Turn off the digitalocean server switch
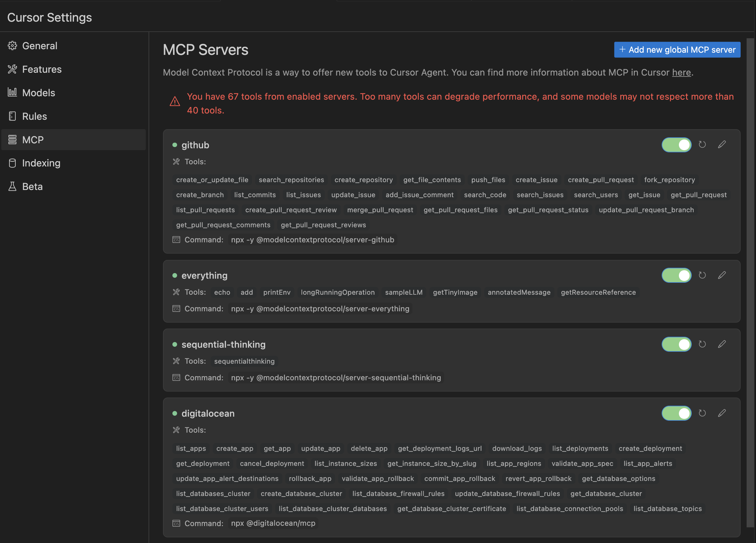 676,413
